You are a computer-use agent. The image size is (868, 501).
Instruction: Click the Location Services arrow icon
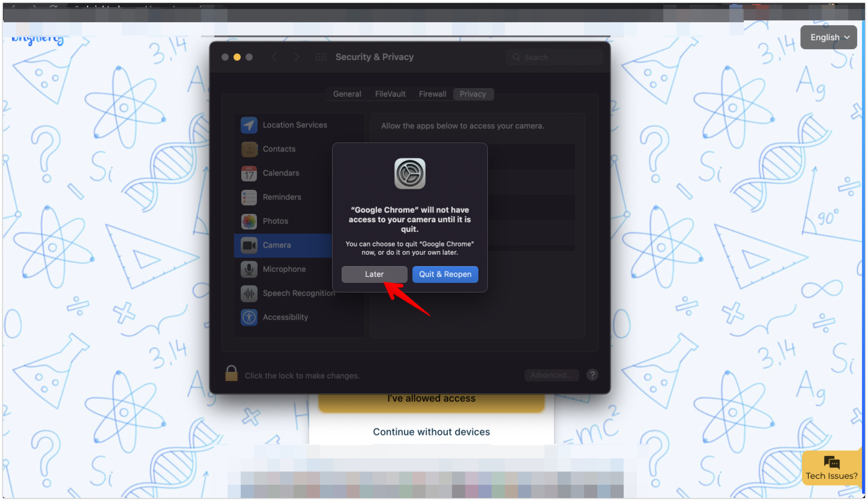(x=249, y=125)
